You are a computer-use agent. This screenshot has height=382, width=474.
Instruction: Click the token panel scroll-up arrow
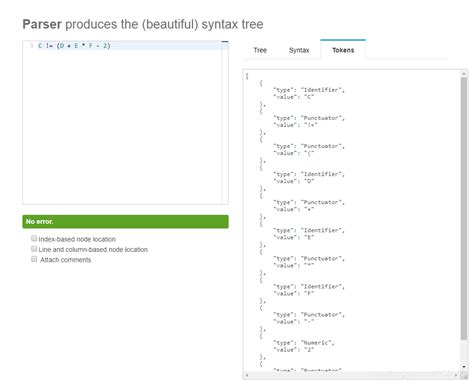click(464, 73)
